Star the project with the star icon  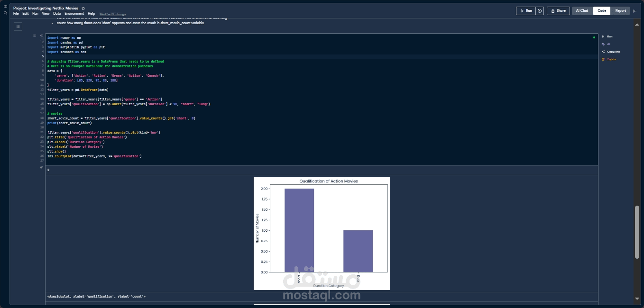83,9
